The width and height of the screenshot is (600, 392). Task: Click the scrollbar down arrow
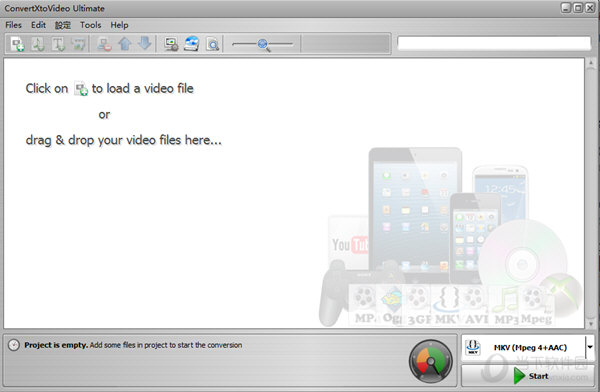point(591,324)
